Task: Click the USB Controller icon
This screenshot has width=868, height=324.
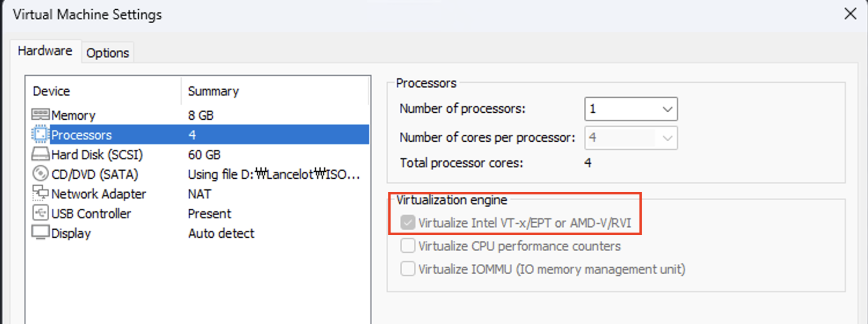Action: 41,213
